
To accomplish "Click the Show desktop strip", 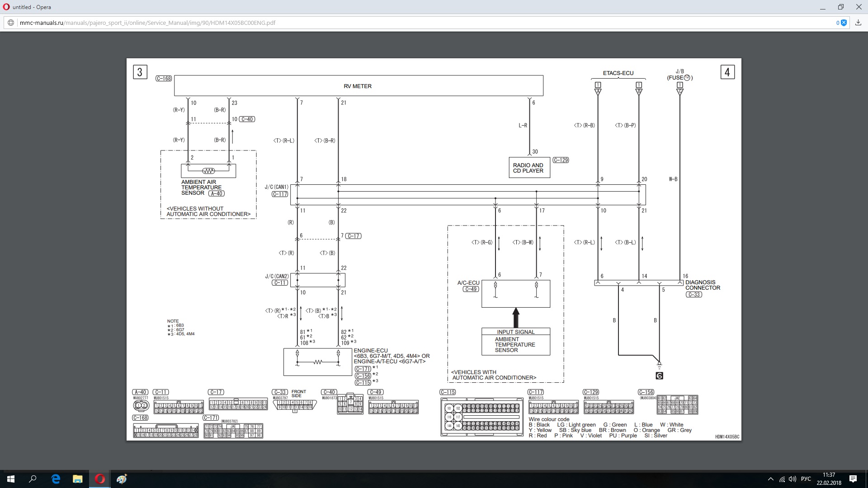I will (867, 479).
